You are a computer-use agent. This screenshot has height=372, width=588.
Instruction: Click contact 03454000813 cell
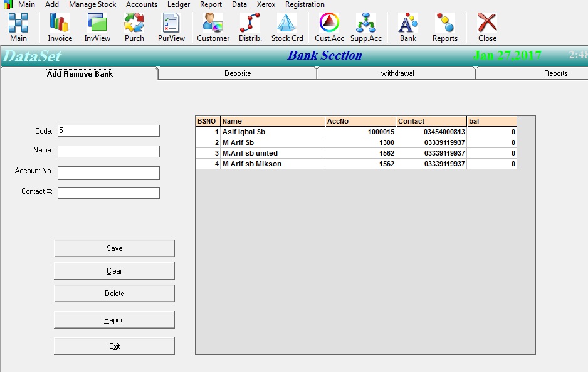click(x=431, y=132)
